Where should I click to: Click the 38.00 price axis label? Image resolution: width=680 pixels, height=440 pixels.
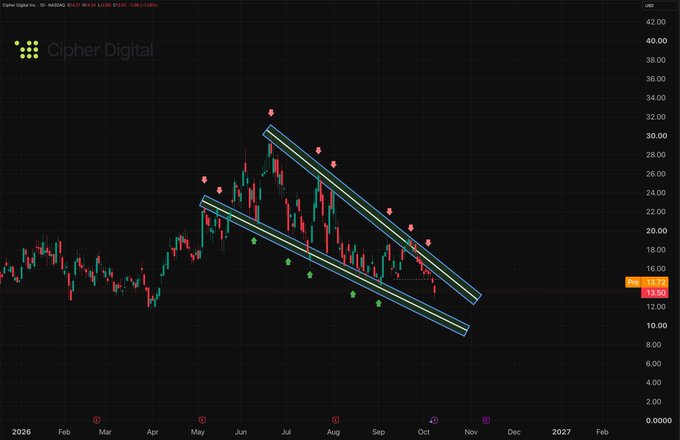[656, 60]
